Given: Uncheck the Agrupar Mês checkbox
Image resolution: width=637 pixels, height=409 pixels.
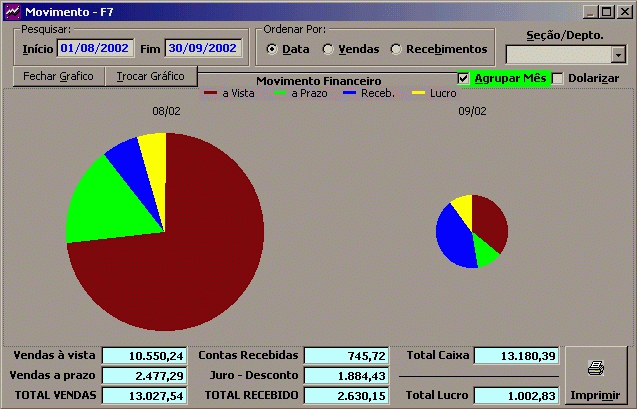Looking at the screenshot, I should click(464, 78).
